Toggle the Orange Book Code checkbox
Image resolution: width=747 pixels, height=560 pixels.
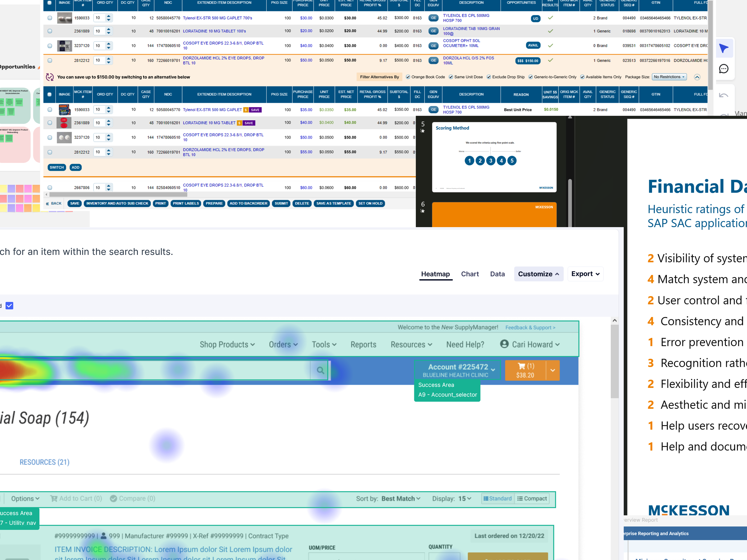coord(408,77)
